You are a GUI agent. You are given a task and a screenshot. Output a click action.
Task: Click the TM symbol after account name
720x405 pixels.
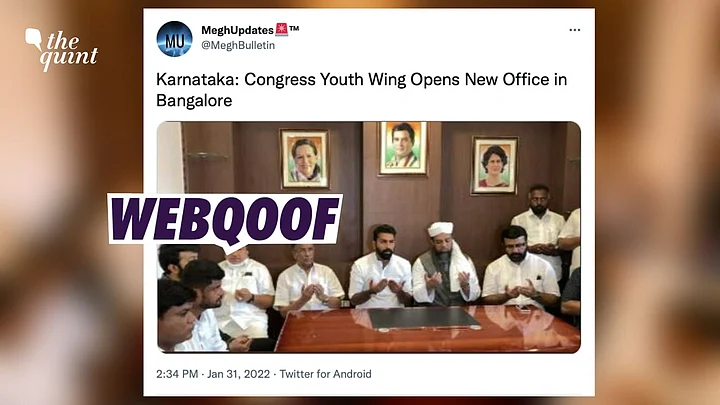point(294,28)
